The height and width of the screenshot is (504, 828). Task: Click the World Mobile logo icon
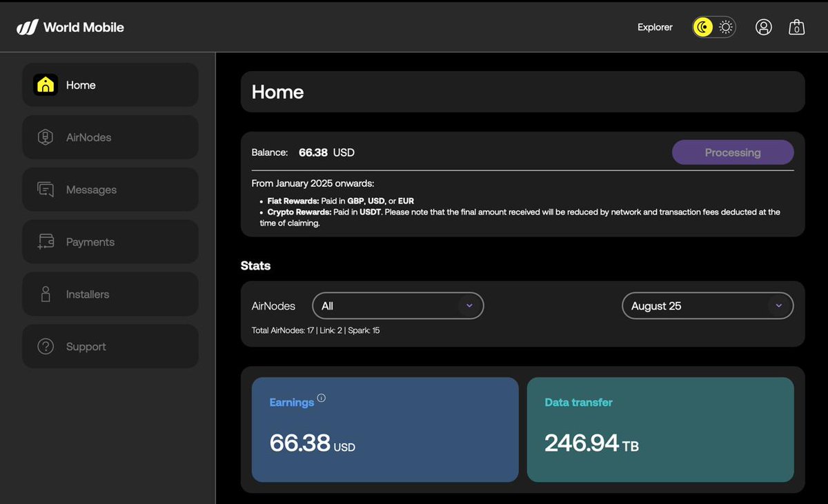(x=27, y=28)
